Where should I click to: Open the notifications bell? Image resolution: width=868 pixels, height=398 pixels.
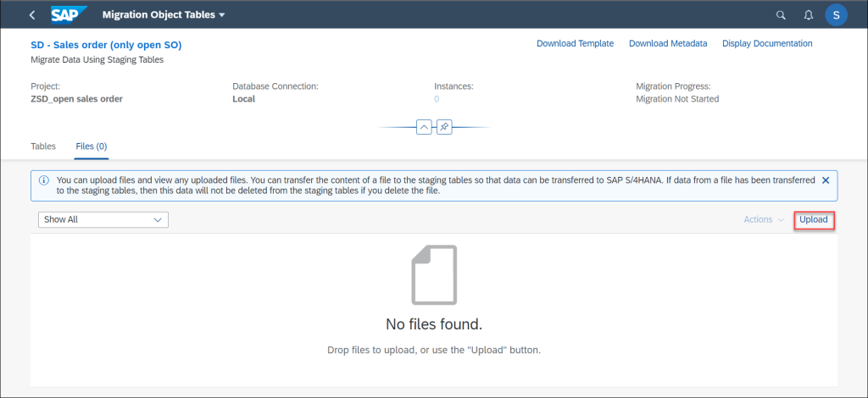(x=809, y=15)
